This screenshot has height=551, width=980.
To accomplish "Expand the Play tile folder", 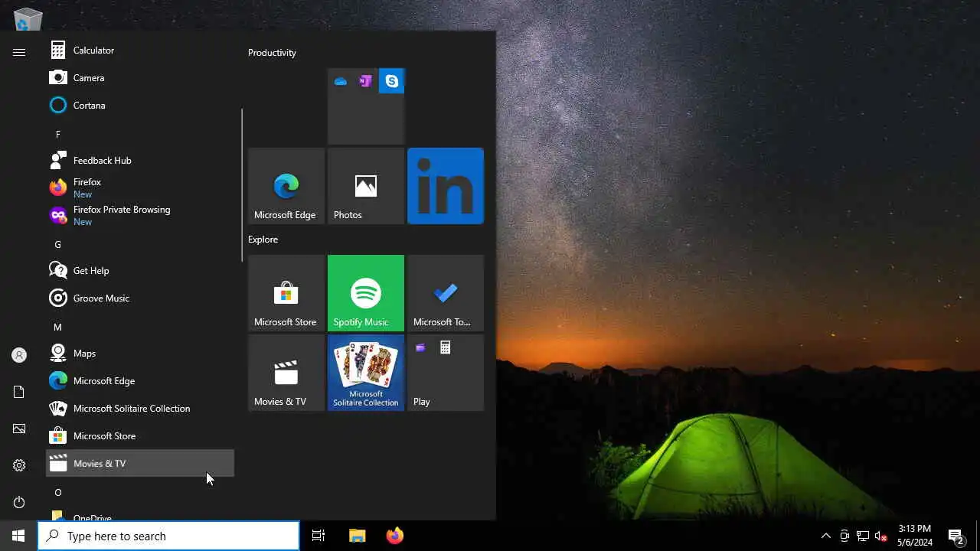I will (x=446, y=373).
